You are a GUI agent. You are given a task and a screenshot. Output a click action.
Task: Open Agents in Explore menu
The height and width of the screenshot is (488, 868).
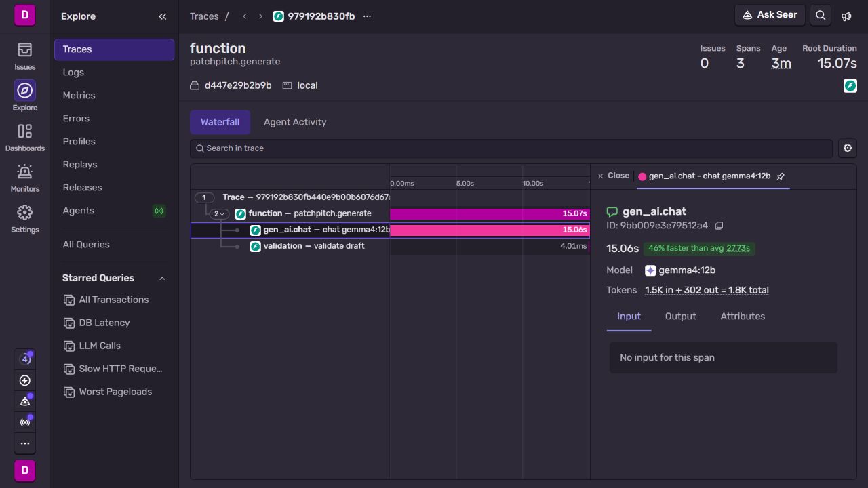pyautogui.click(x=114, y=211)
